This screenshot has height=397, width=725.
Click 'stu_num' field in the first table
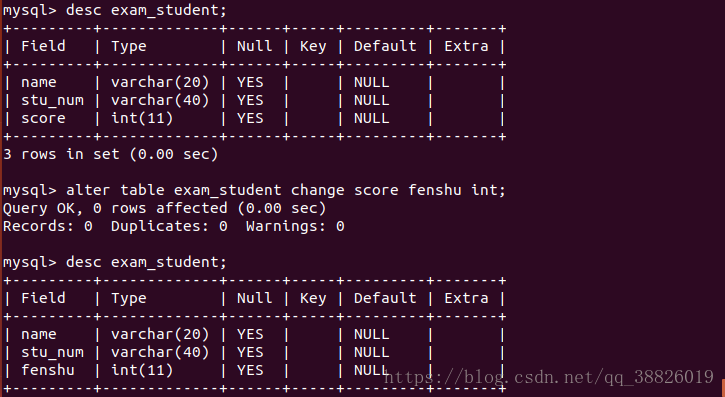[x=52, y=100]
